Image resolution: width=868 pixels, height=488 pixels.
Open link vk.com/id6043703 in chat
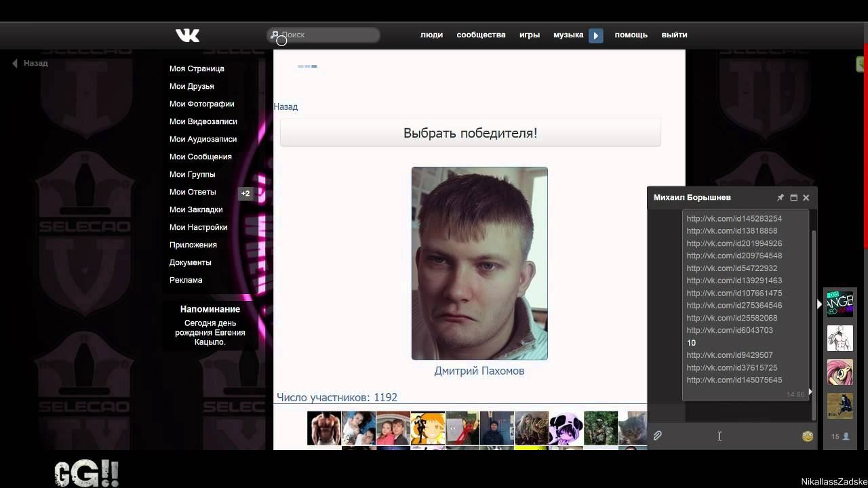tap(730, 330)
